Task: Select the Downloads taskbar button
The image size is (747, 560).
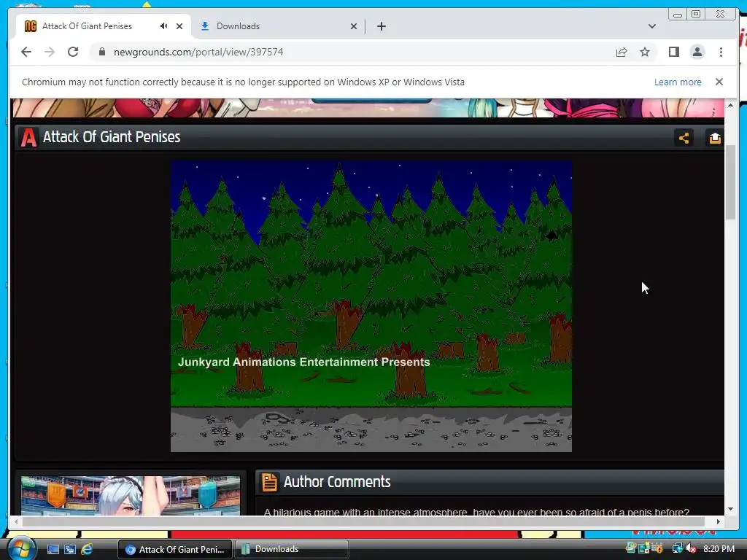Action: click(x=292, y=549)
